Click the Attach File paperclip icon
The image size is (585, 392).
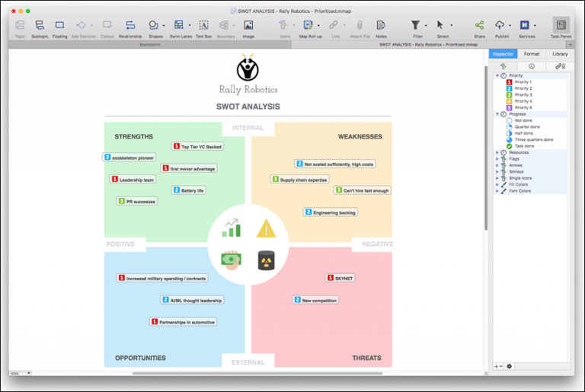point(360,25)
